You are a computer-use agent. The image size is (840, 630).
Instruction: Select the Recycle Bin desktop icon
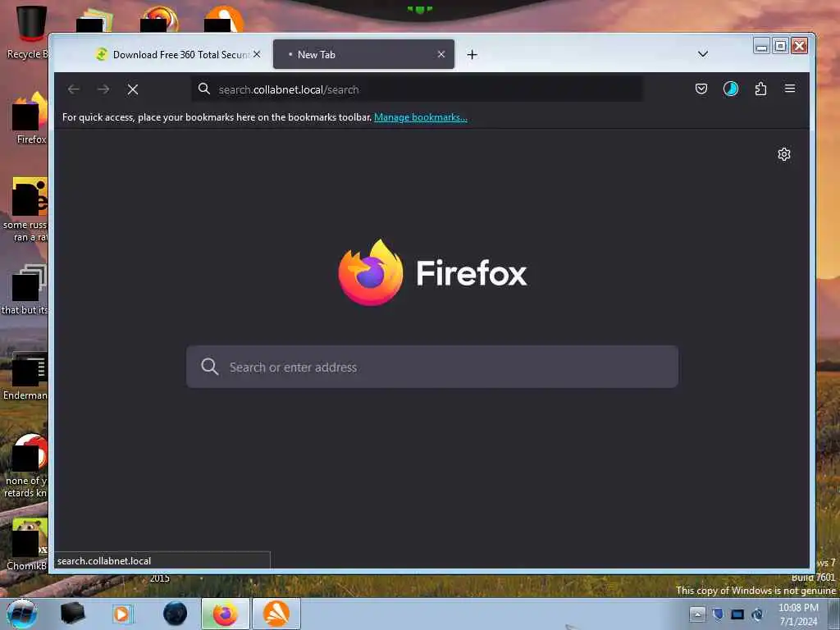click(x=27, y=31)
